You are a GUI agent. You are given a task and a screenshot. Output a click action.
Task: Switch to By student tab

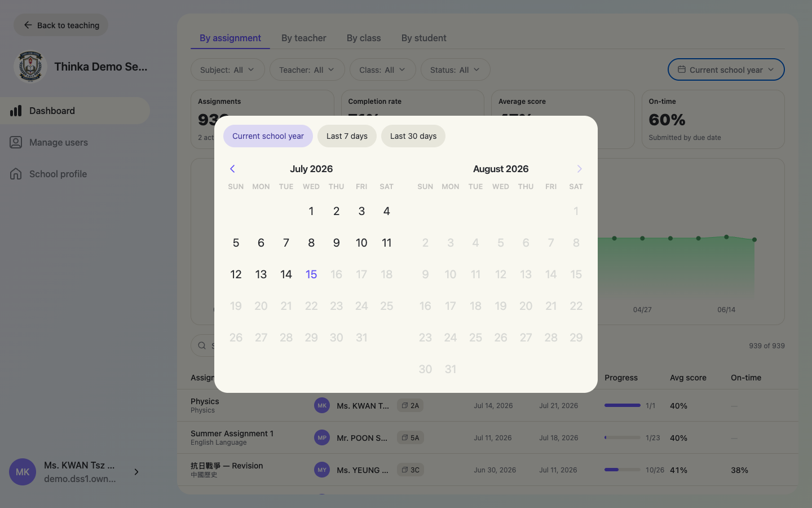point(424,38)
